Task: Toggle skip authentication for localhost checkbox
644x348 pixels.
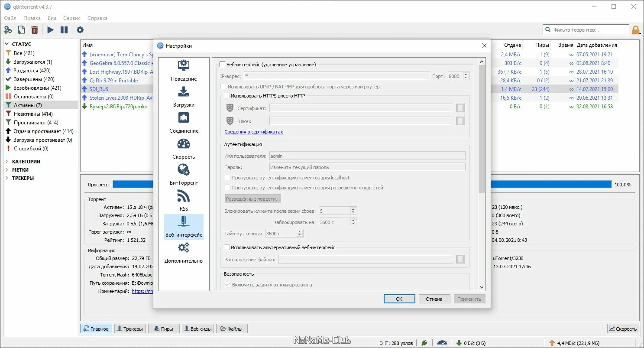Action: pyautogui.click(x=228, y=178)
